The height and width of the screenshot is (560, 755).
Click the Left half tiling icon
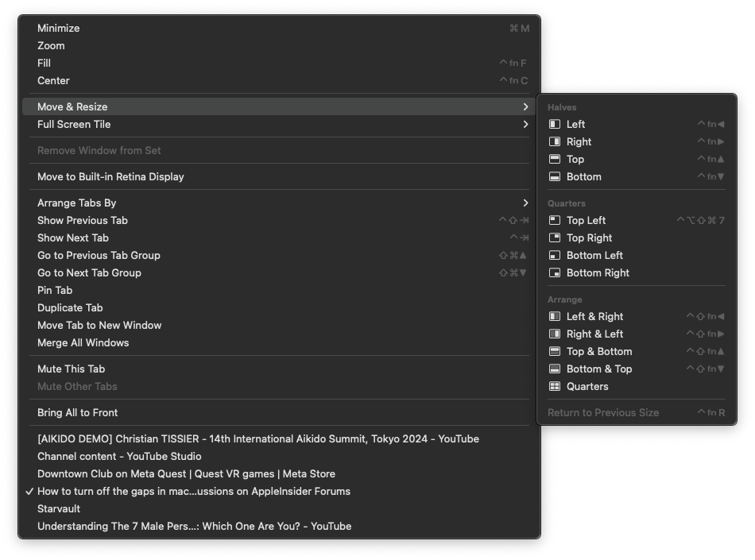(x=555, y=124)
